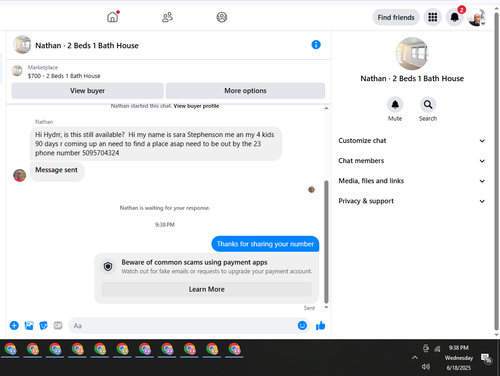The width and height of the screenshot is (500, 376).
Task: Show hidden system tray icons chevron
Action: point(415,357)
